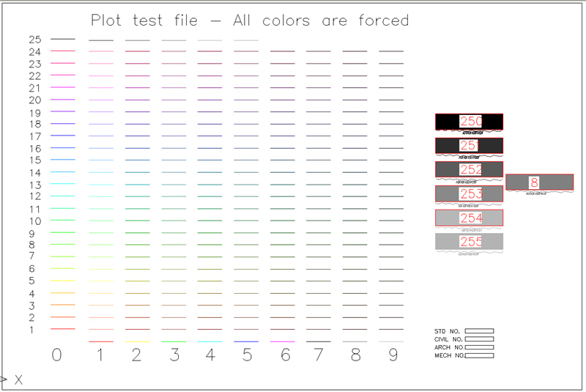
Task: Select the ARCH NO. field box
Action: [479, 347]
